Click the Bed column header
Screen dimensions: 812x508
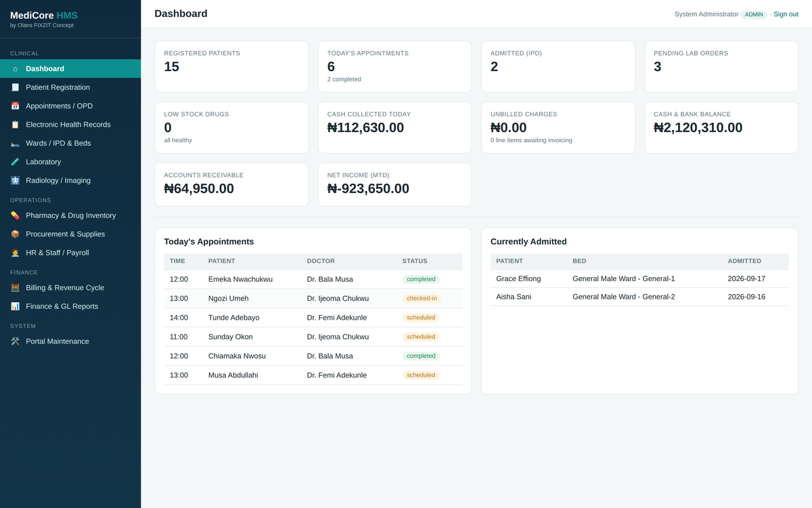pyautogui.click(x=579, y=261)
